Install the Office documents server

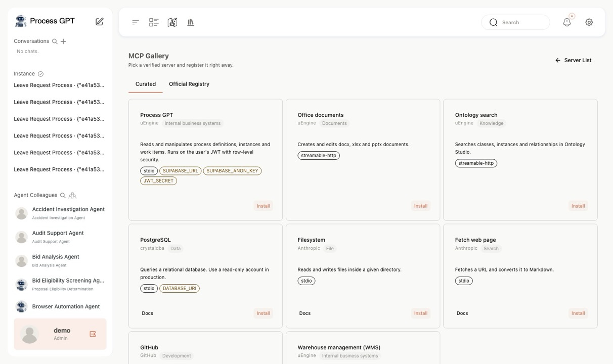pyautogui.click(x=421, y=206)
